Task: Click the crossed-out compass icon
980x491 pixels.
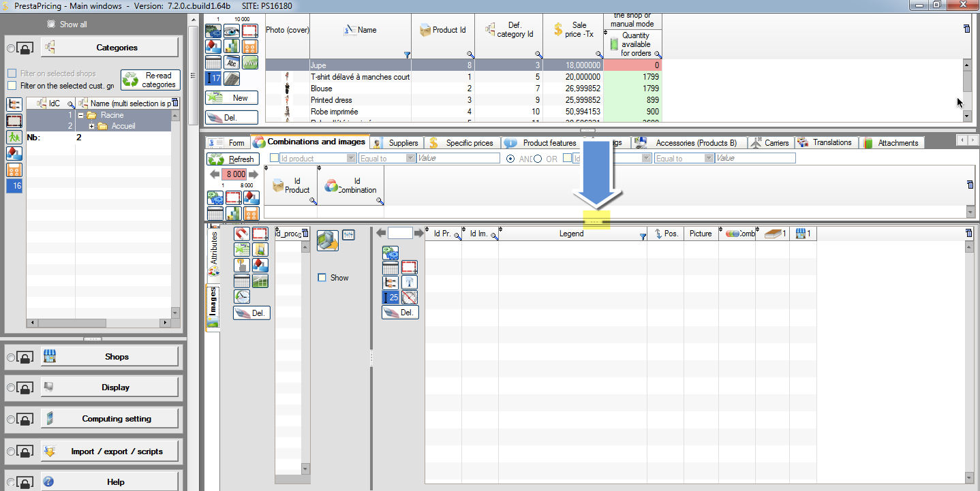Action: (409, 298)
